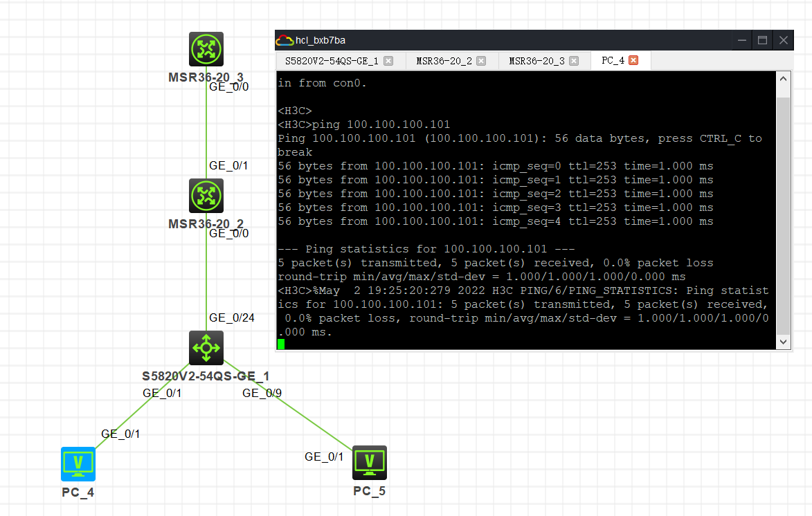Close the MSR36-20_2 terminal tab
Viewport: 812px width, 516px height.
482,61
